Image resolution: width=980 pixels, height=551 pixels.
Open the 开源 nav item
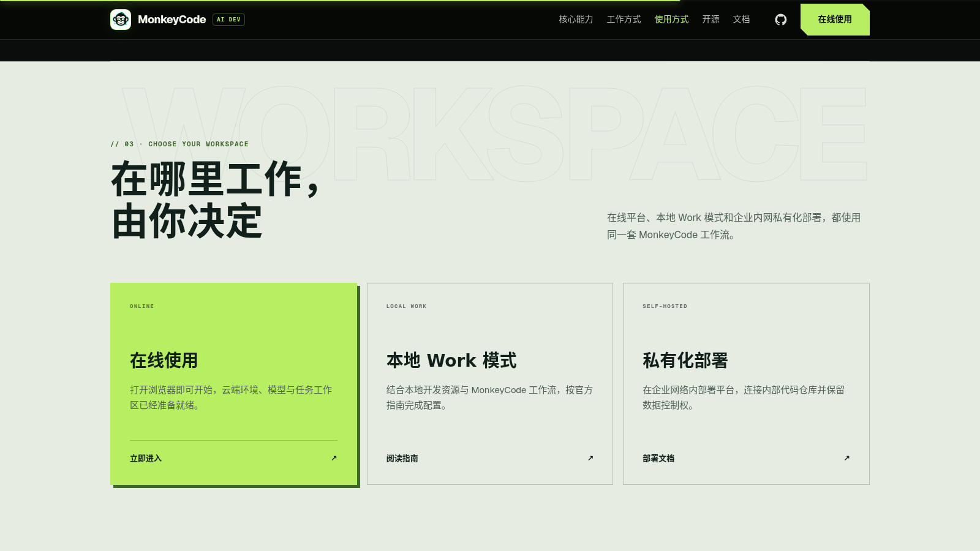(710, 20)
